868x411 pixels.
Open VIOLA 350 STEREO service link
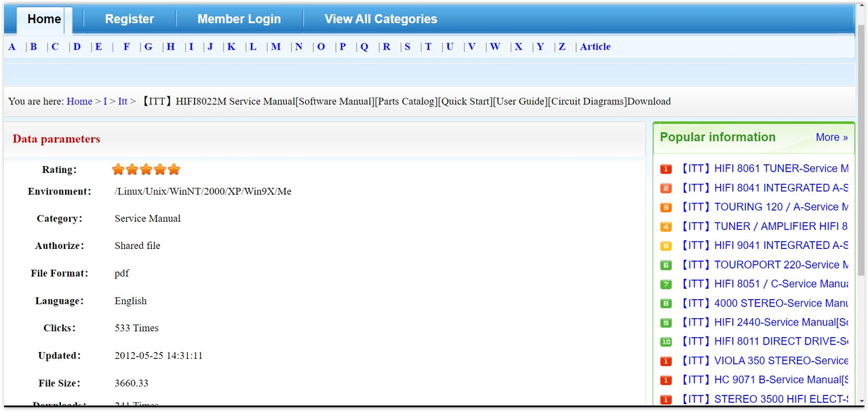pos(764,361)
